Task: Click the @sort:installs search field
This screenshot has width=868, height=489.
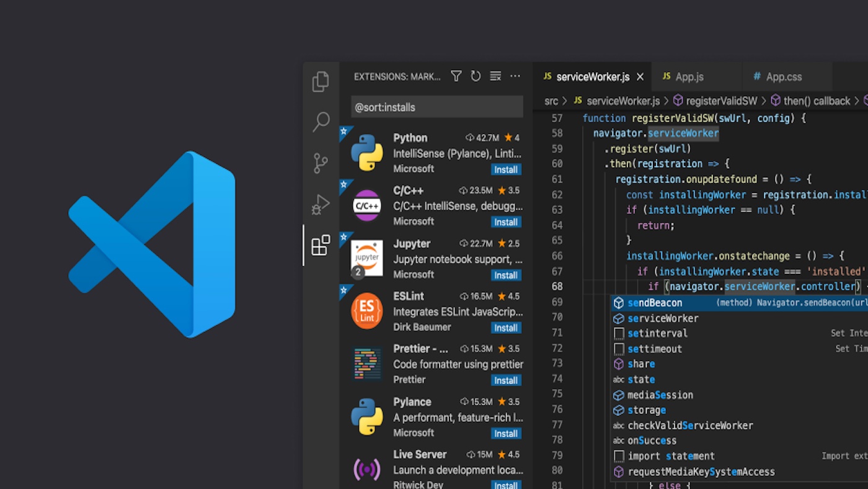Action: (437, 107)
